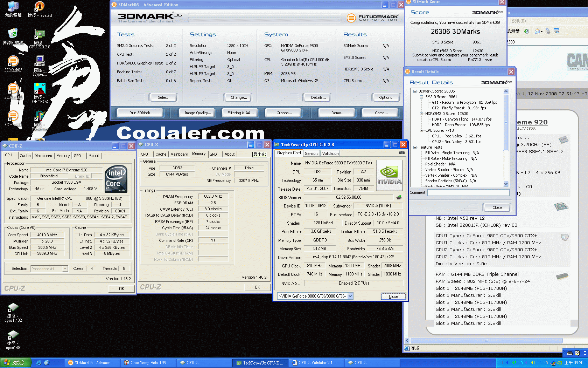Collapse the SM2.0 Score: 9861 node
This screenshot has height=368, width=588.
pyautogui.click(x=421, y=97)
